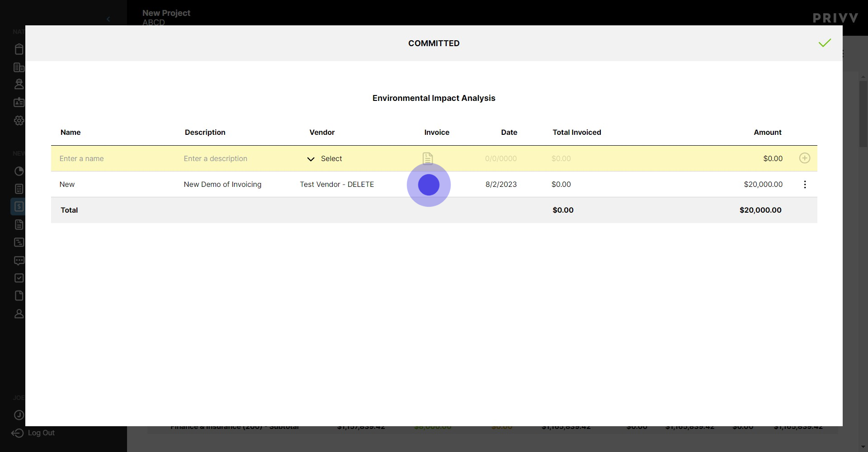Click the New Project title in header
This screenshot has width=868, height=452.
point(166,13)
